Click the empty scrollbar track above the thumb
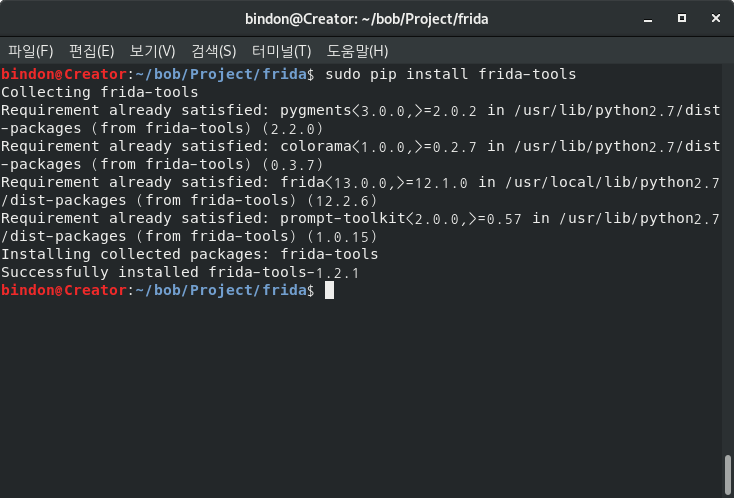This screenshot has width=734, height=498. [x=728, y=250]
